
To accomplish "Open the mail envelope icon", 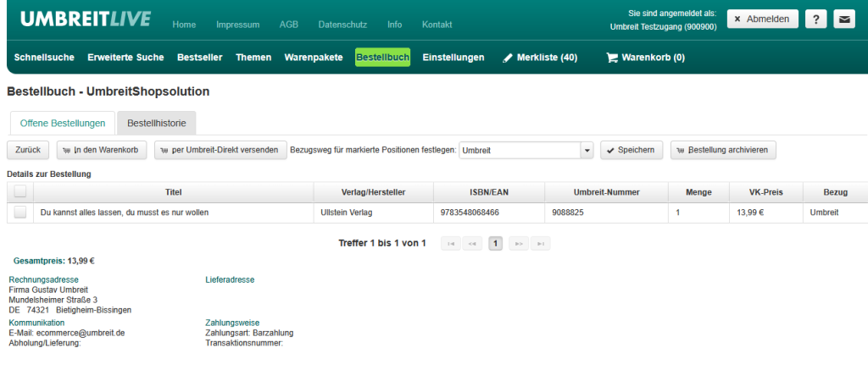I will click(x=843, y=19).
